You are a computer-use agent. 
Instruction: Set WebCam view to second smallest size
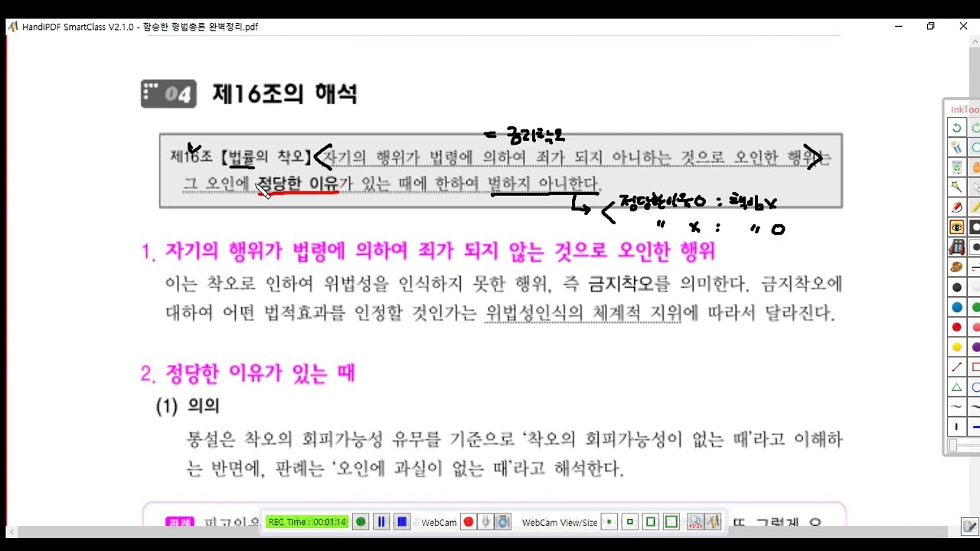click(630, 522)
